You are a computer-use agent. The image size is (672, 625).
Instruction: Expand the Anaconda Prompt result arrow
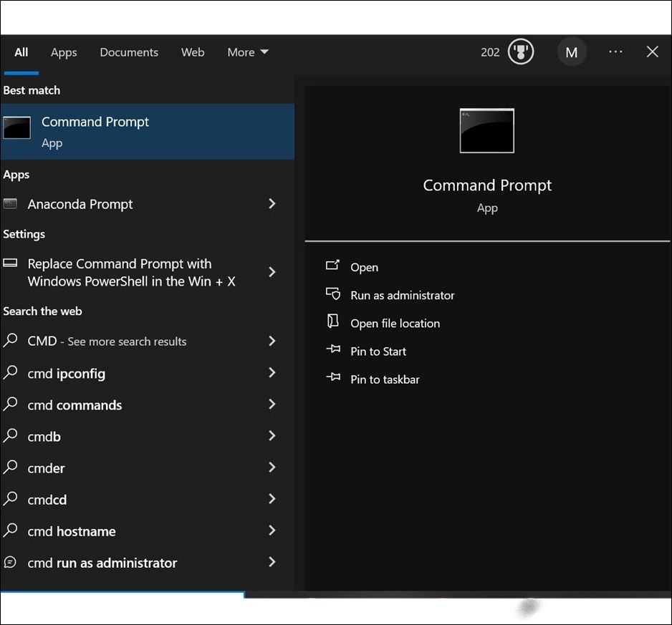point(272,204)
